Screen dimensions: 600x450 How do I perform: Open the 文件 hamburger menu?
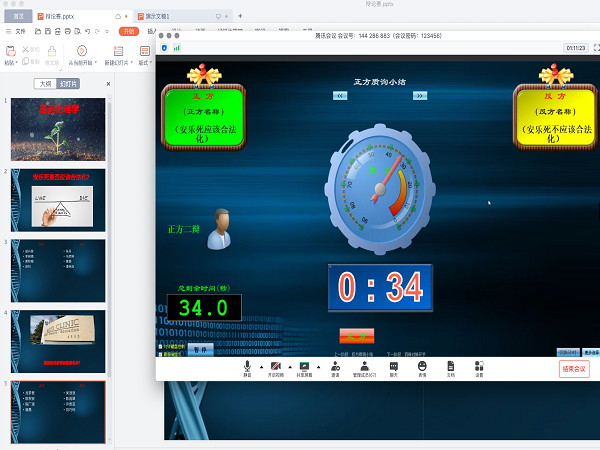(x=16, y=31)
